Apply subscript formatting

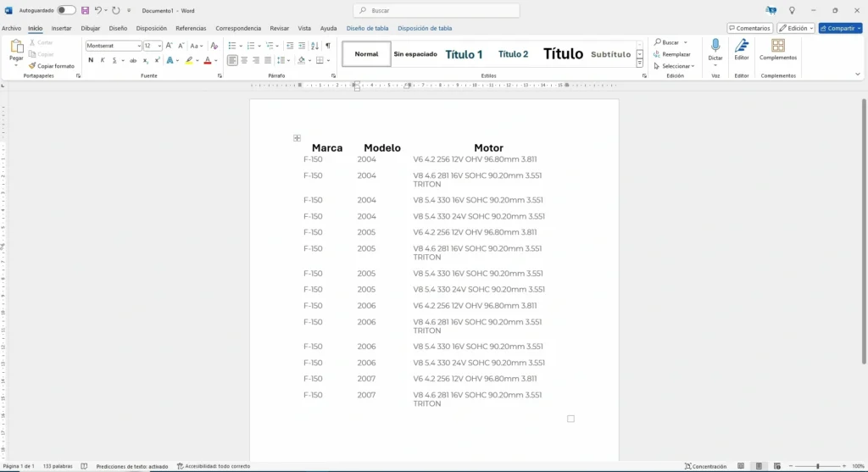pyautogui.click(x=146, y=60)
